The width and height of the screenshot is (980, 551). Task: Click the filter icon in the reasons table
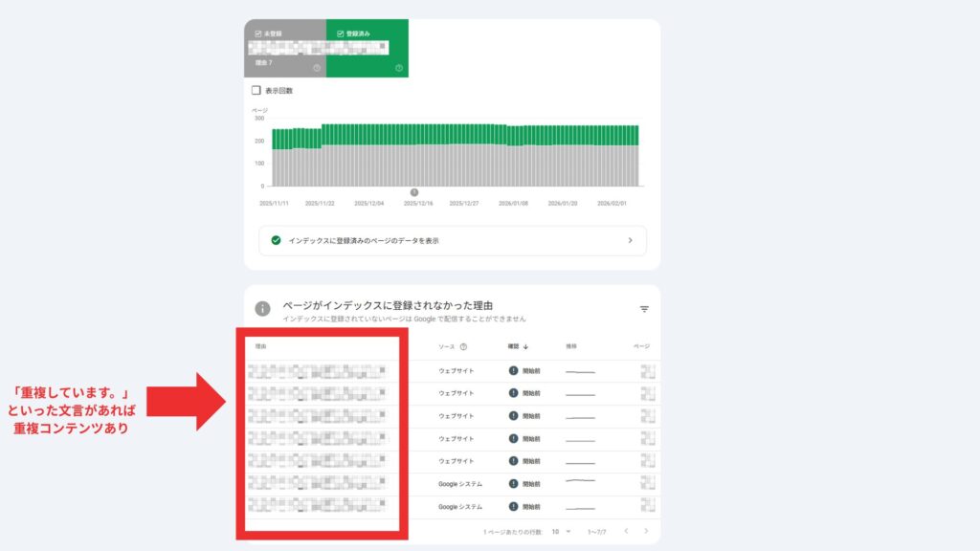pyautogui.click(x=644, y=309)
